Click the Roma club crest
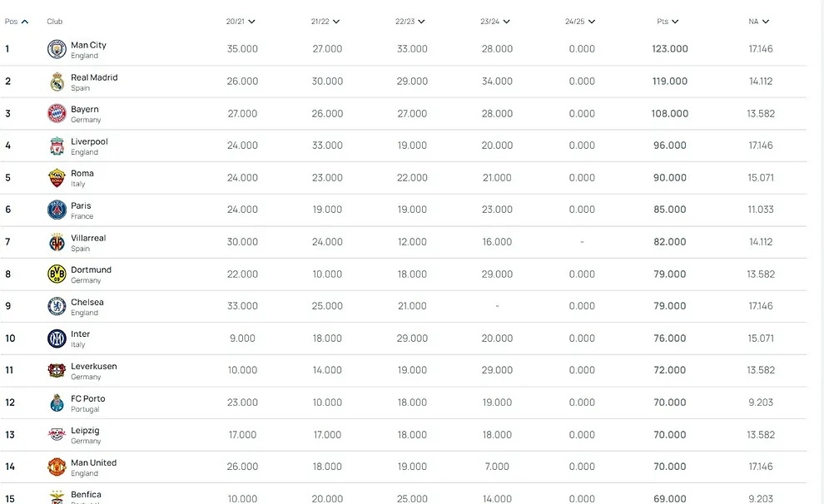 pos(57,178)
